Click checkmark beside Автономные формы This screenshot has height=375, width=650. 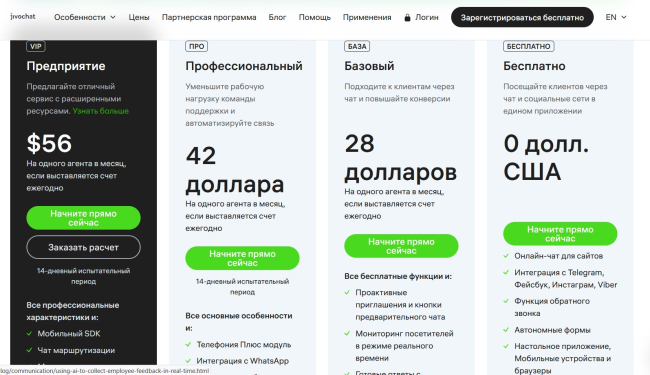click(x=506, y=330)
